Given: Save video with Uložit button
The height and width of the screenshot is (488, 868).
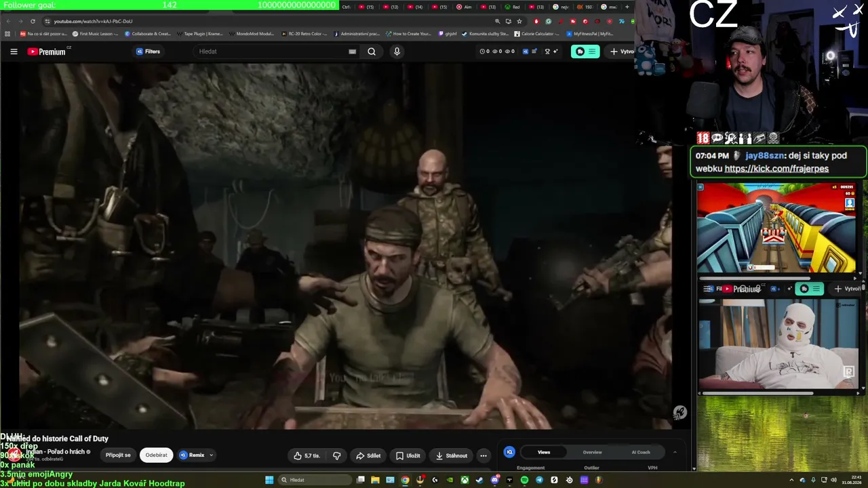Looking at the screenshot, I should [408, 455].
